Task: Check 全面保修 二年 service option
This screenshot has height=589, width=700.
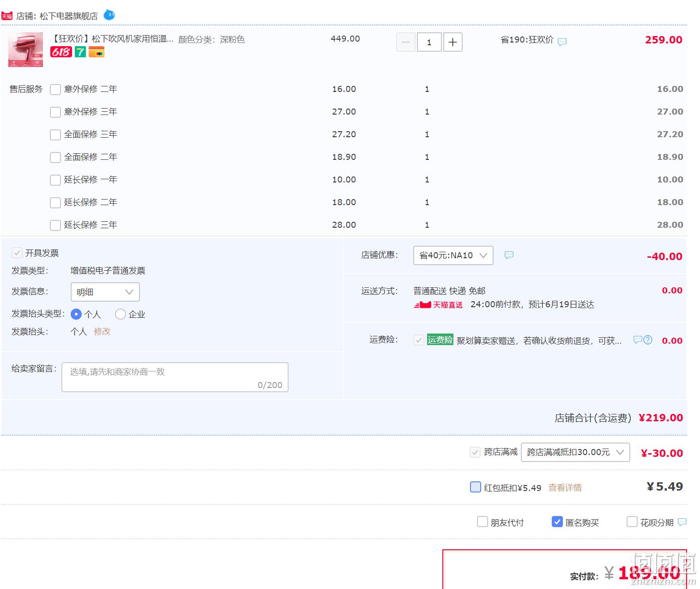Action: coord(55,157)
